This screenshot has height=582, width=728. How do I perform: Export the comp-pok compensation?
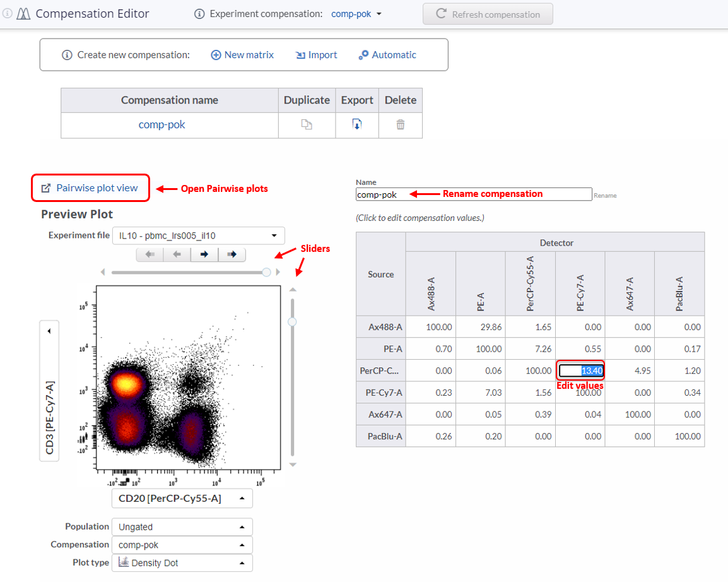pyautogui.click(x=356, y=124)
